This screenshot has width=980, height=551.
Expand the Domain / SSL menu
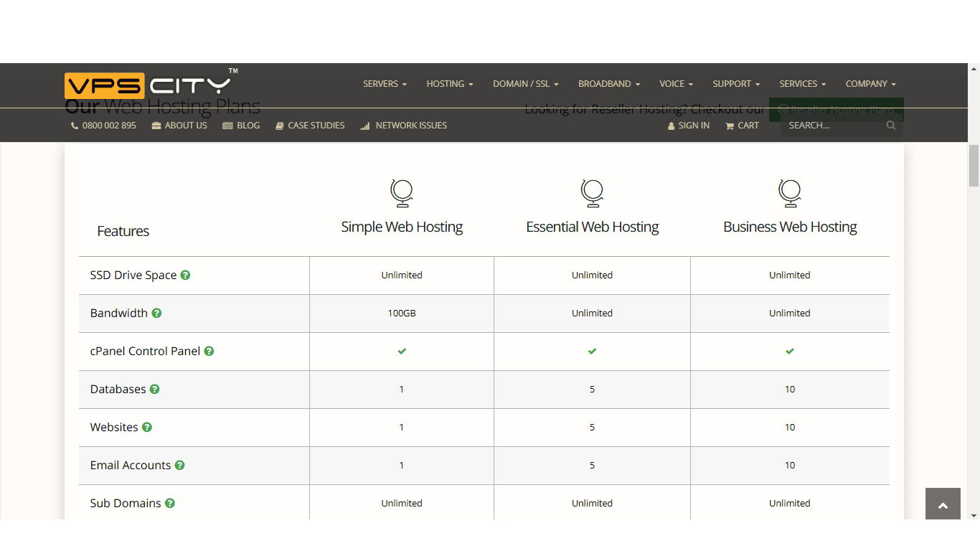(x=526, y=84)
